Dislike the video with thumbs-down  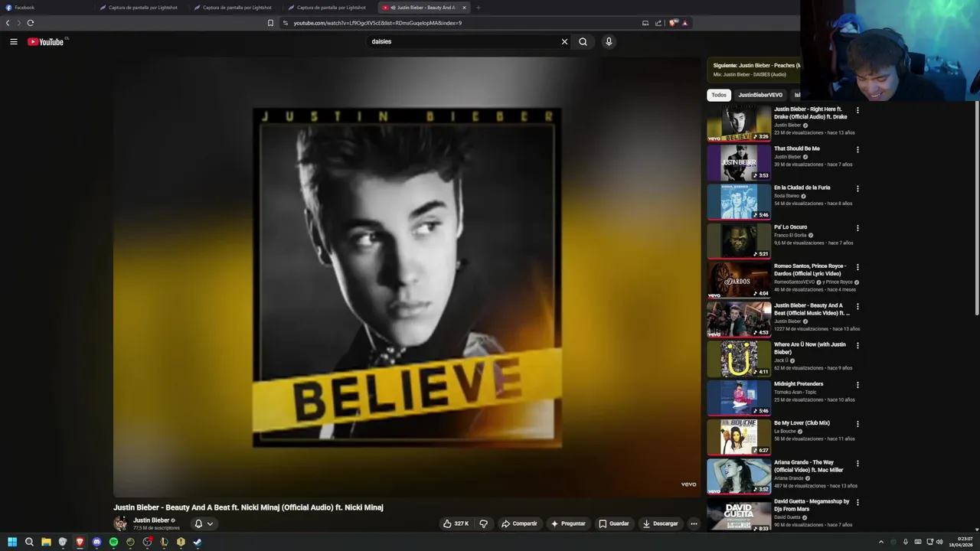pos(483,523)
